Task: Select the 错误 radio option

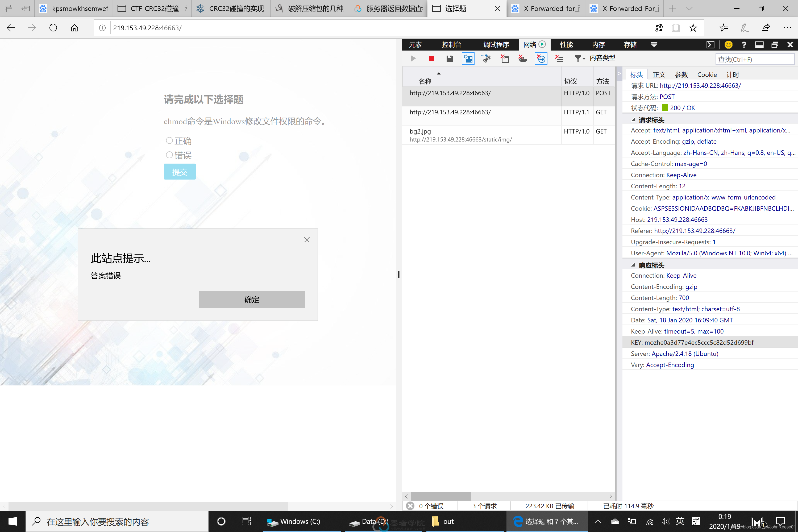Action: pos(170,155)
